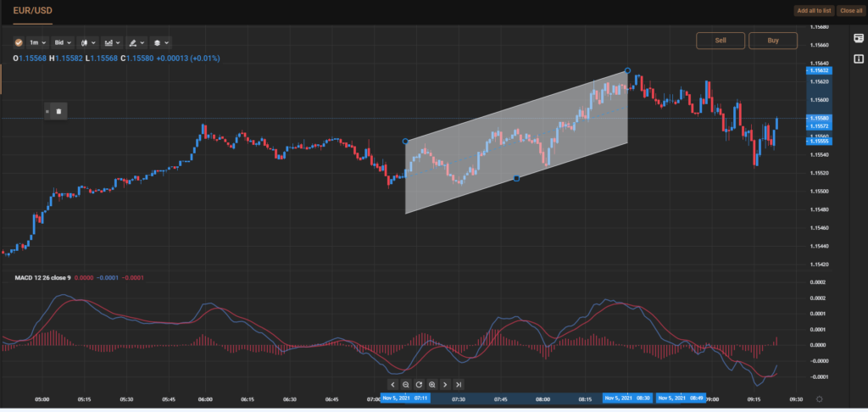
Task: Expand the indicators dropdown
Action: pos(111,42)
